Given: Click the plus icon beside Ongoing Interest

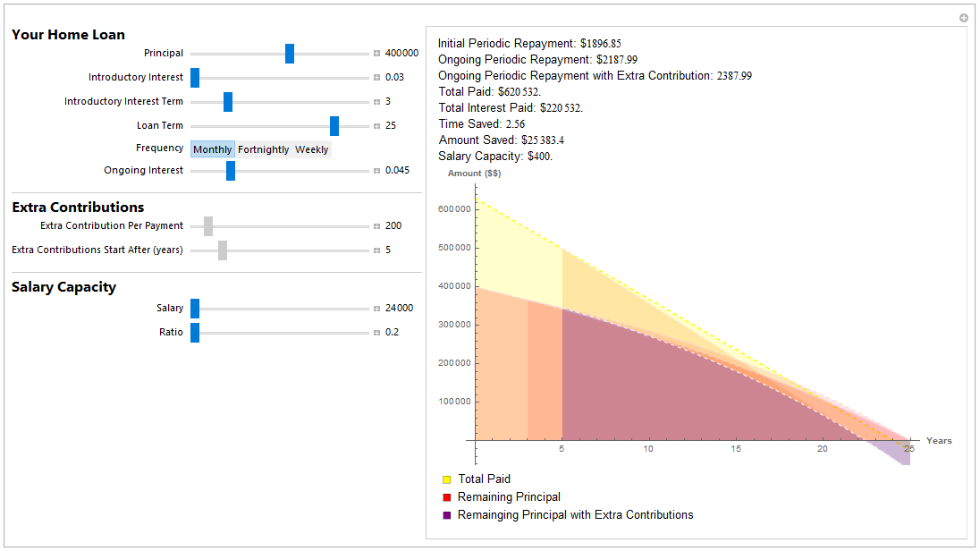Looking at the screenshot, I should click(x=376, y=170).
